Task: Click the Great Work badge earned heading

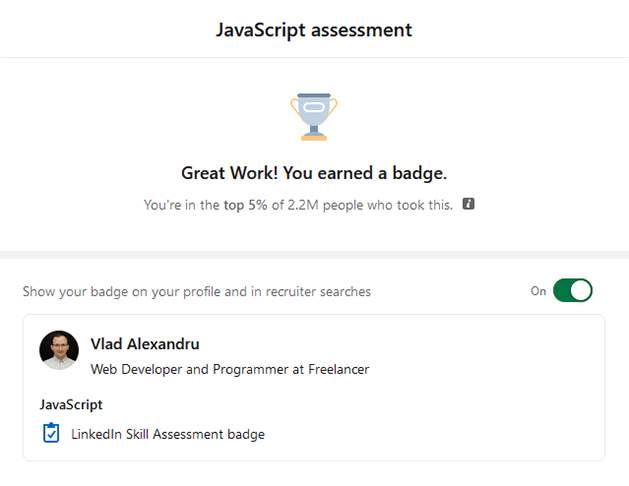Action: (314, 173)
